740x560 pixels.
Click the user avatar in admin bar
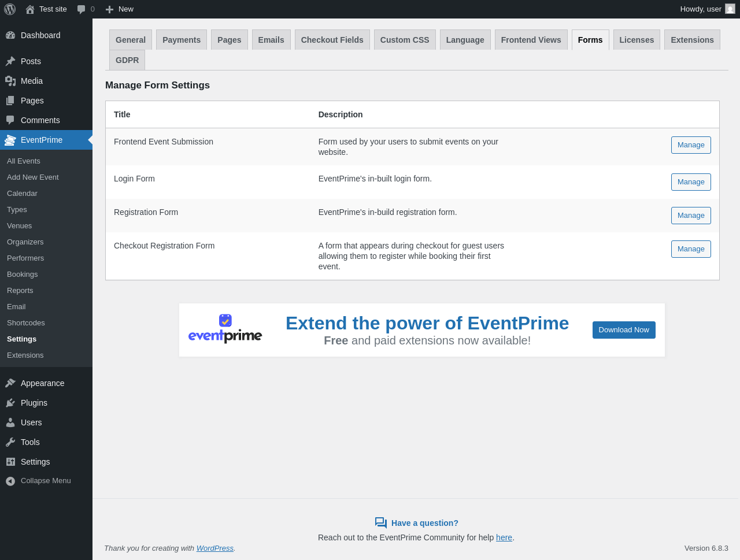click(730, 9)
